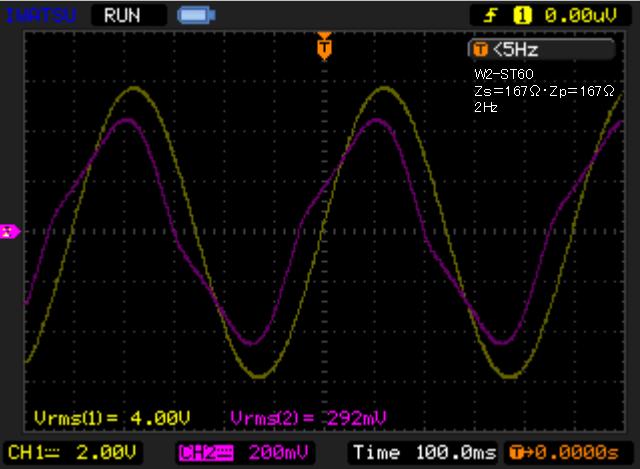Click the rising edge trigger symbol
This screenshot has height=469, width=640.
point(491,16)
